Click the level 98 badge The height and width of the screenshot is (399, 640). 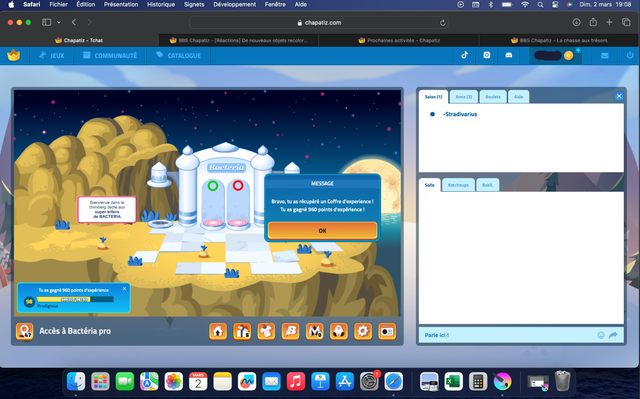click(x=29, y=301)
